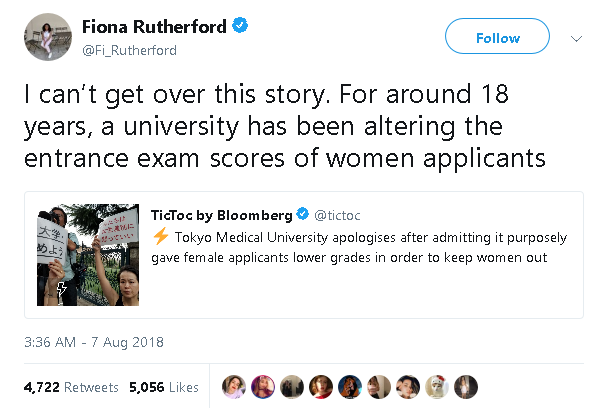Click the verified badge next to TicToc by Bloomberg
Viewport: 605px width, 408px height.
pos(301,214)
